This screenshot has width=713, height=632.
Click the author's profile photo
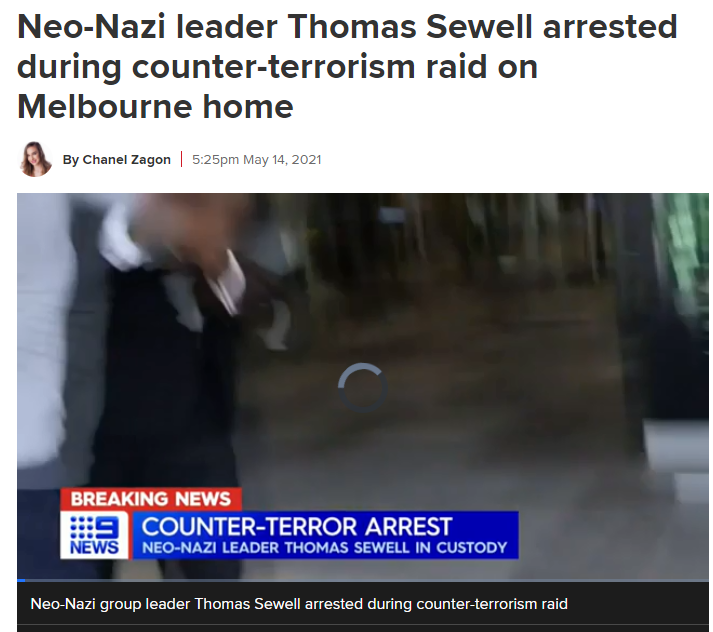click(x=35, y=159)
